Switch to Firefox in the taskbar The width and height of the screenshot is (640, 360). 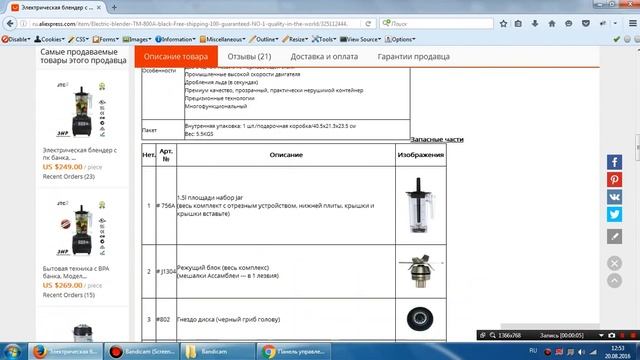coord(65,351)
